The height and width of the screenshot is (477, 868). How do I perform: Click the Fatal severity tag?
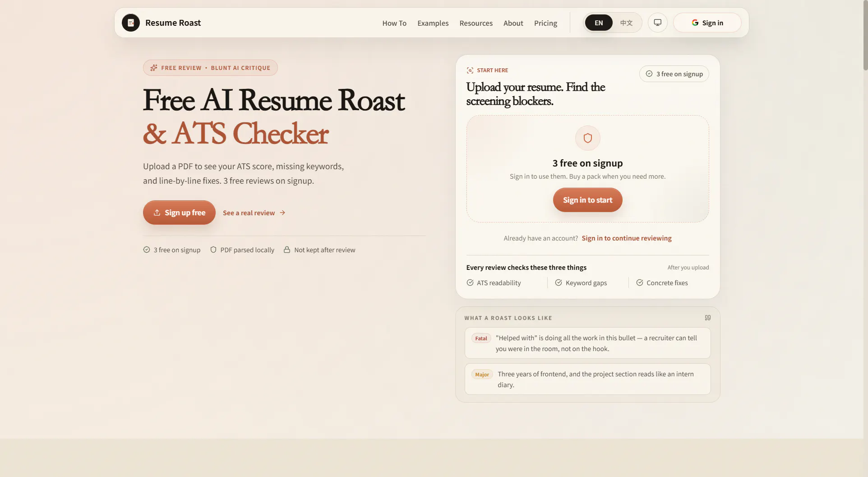(x=481, y=338)
